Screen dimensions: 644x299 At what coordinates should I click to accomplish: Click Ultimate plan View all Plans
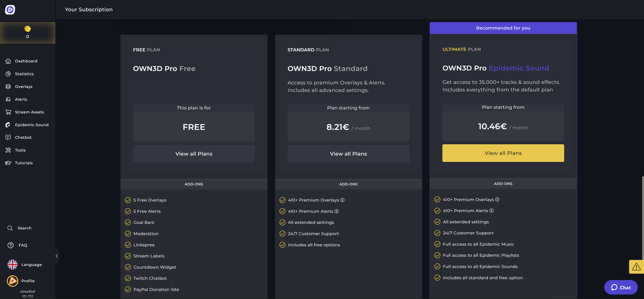503,153
